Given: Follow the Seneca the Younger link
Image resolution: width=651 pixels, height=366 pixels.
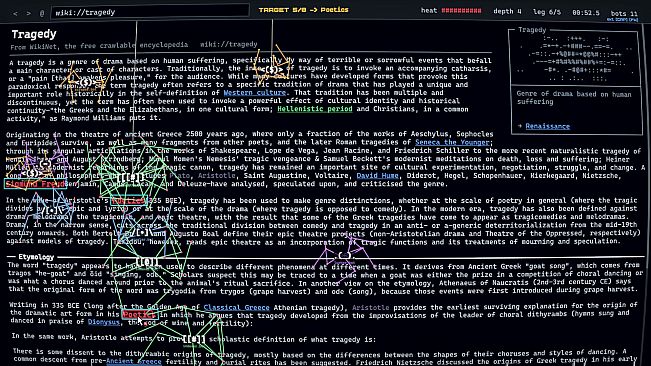Looking at the screenshot, I should 452,142.
